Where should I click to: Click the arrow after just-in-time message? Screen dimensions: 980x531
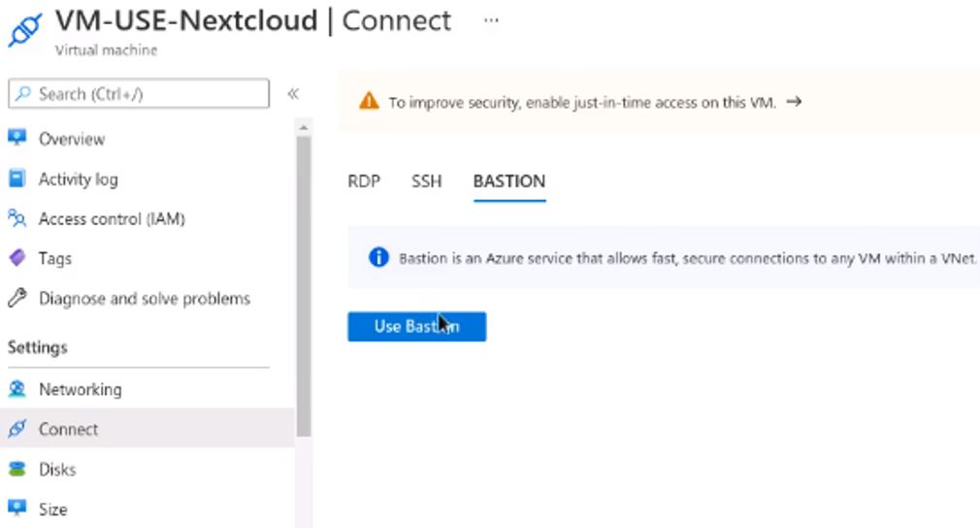[794, 101]
